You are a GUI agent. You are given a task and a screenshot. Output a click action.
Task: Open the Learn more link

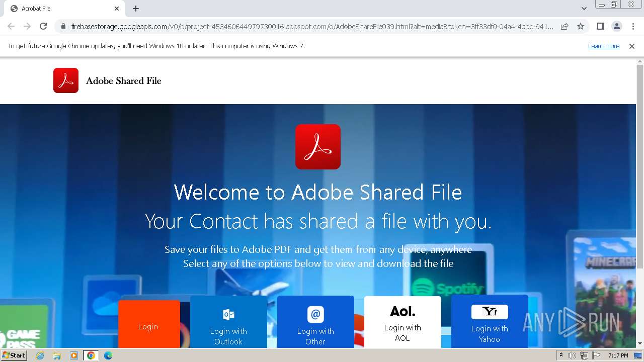tap(604, 46)
